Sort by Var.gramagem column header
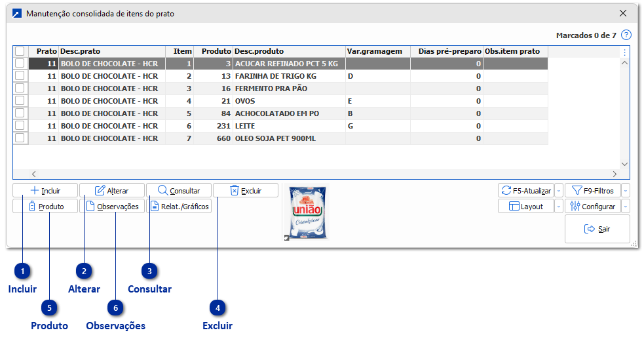Viewport: 644px width, 343px height. coord(378,51)
